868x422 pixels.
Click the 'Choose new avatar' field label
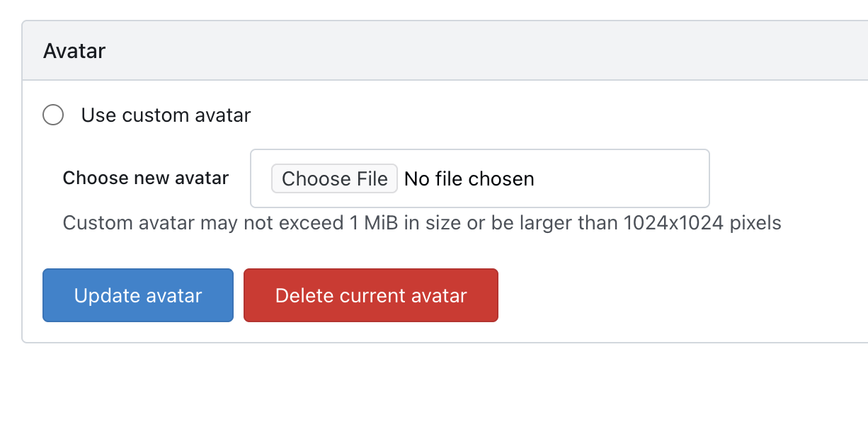click(x=145, y=178)
